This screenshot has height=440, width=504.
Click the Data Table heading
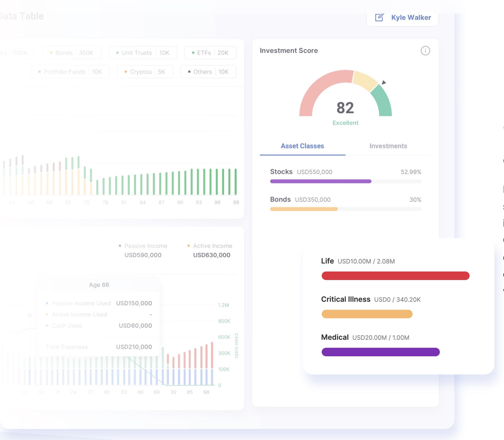22,16
